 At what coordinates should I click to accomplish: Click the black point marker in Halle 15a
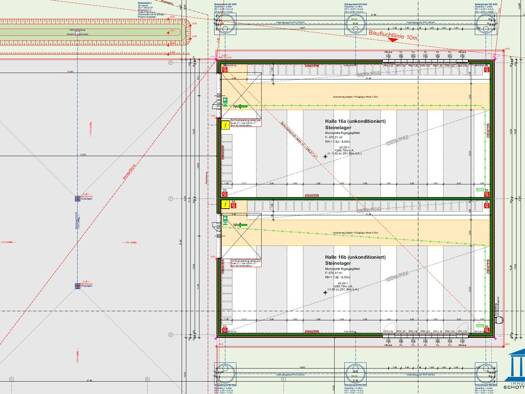click(x=325, y=156)
